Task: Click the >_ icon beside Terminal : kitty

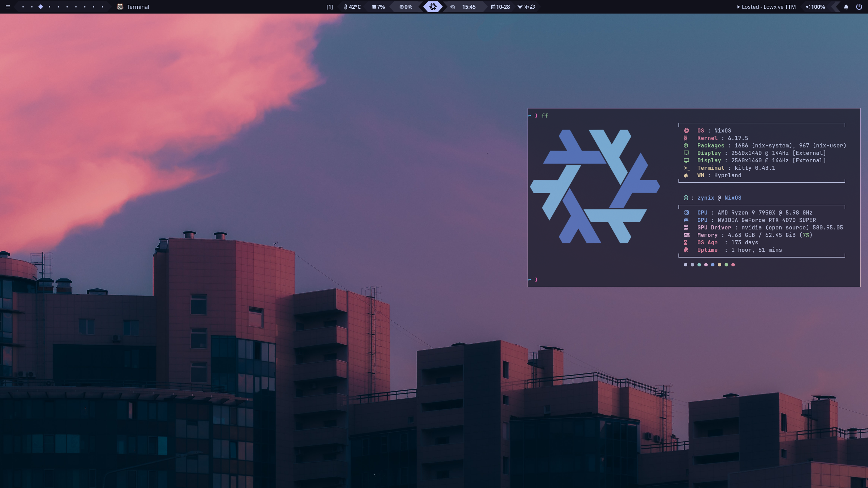Action: coord(687,168)
